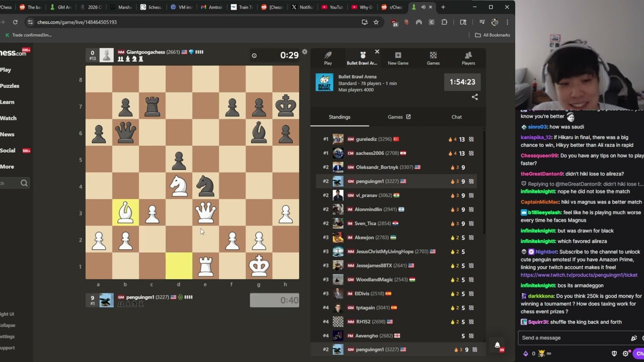This screenshot has width=644, height=362.
Task: Open the sidebar search magnifier
Action: 24,184
